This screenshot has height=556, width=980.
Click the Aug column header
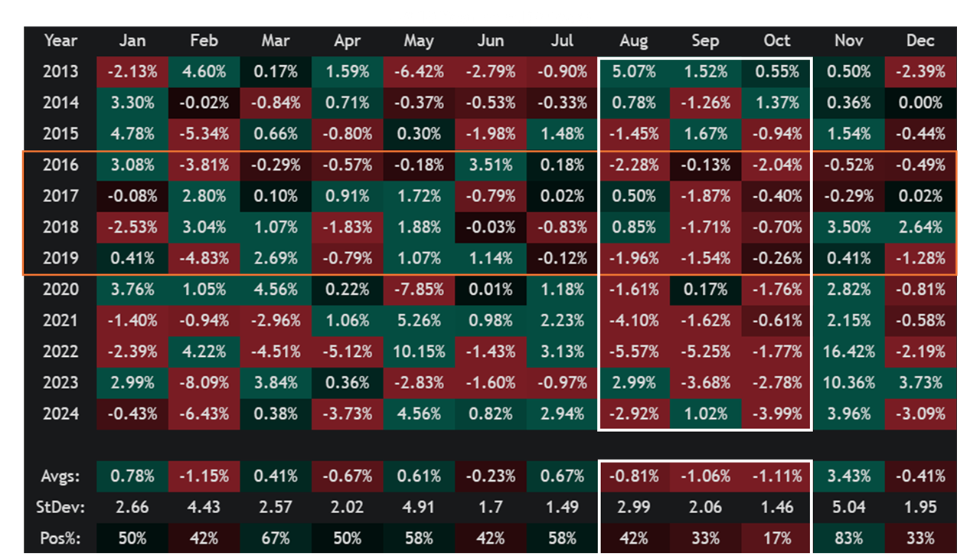coord(634,41)
